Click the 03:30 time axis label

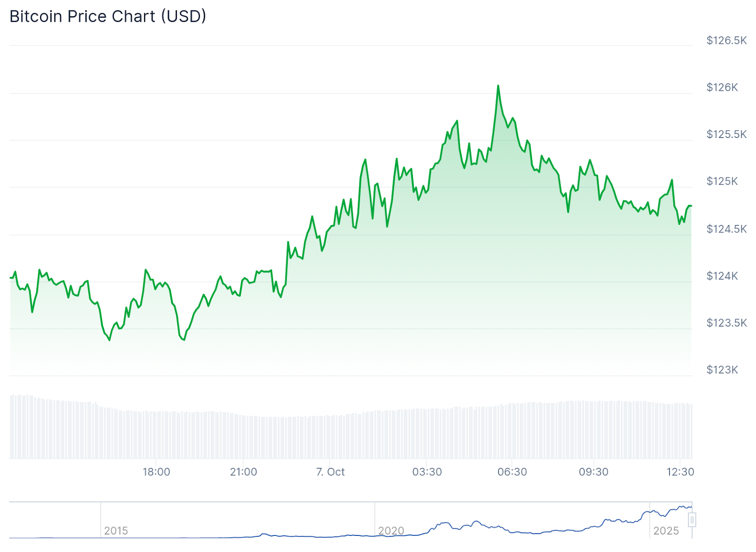pyautogui.click(x=427, y=472)
